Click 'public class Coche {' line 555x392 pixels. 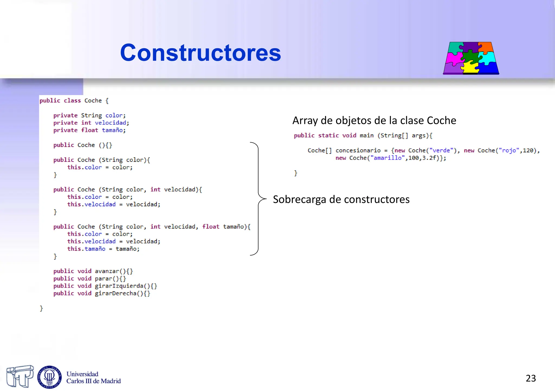click(74, 101)
